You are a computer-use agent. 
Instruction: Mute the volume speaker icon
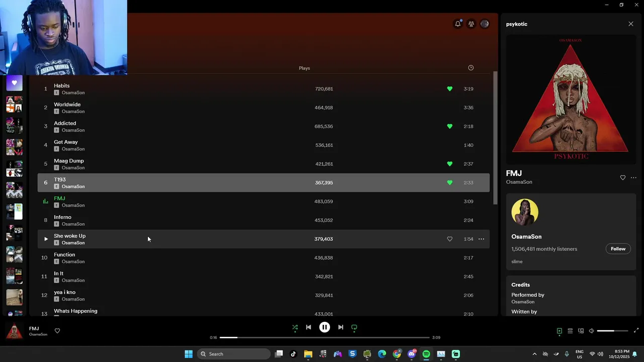click(591, 331)
